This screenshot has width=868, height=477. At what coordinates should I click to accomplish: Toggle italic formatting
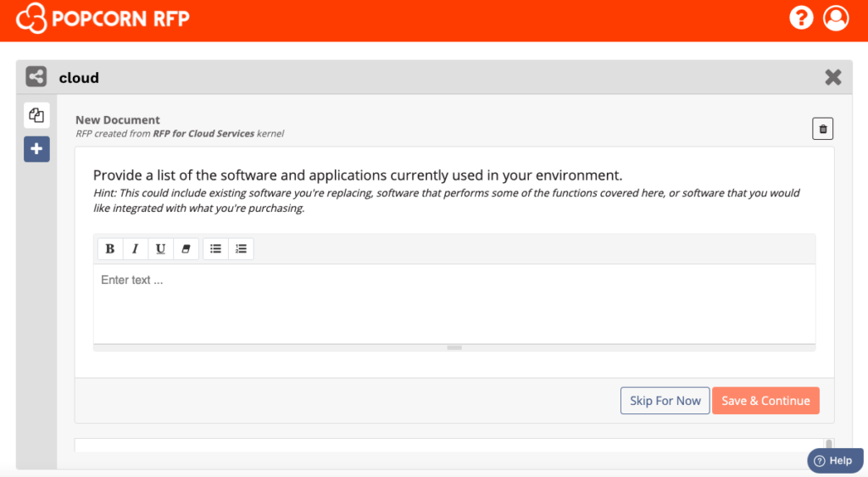(x=135, y=249)
